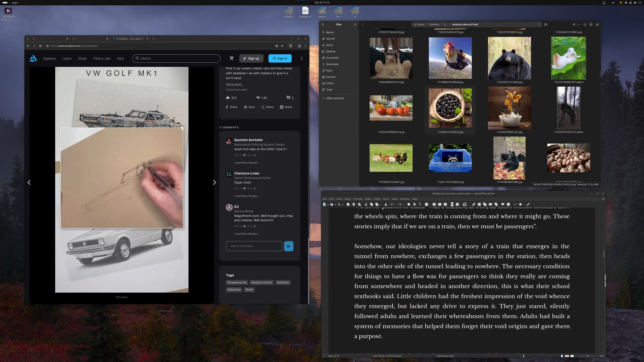The image size is (644, 362).
Task: Open the Paste options dropdown arrow in Writer
Action: [381, 205]
